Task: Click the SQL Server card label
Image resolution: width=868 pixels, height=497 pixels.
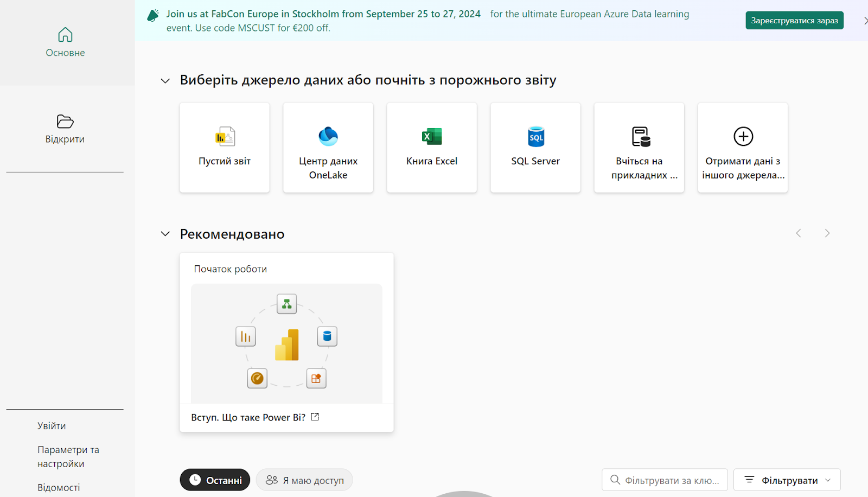Action: click(x=535, y=161)
